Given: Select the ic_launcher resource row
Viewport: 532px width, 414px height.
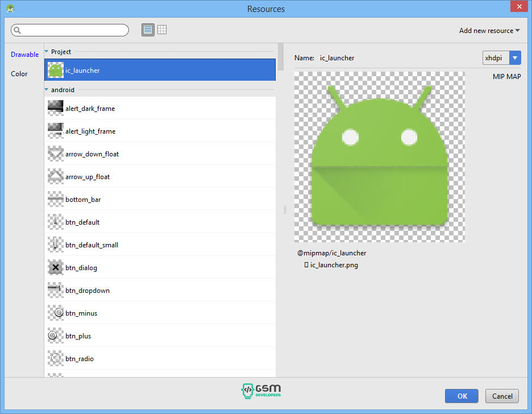Looking at the screenshot, I should pyautogui.click(x=160, y=70).
